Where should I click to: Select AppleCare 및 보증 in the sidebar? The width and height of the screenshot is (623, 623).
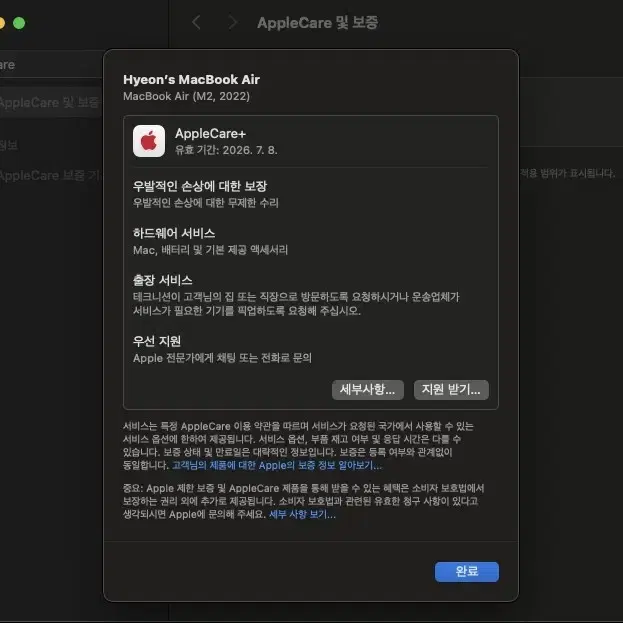pyautogui.click(x=51, y=103)
